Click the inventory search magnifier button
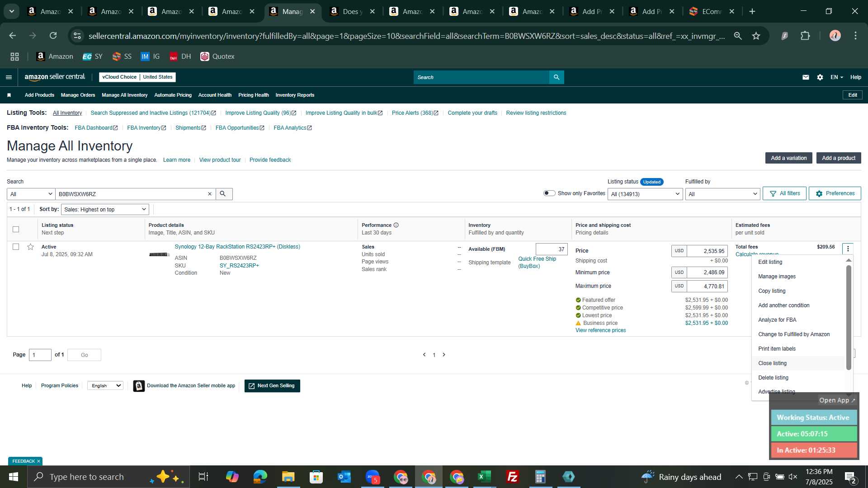Image resolution: width=868 pixels, height=488 pixels. tap(222, 194)
